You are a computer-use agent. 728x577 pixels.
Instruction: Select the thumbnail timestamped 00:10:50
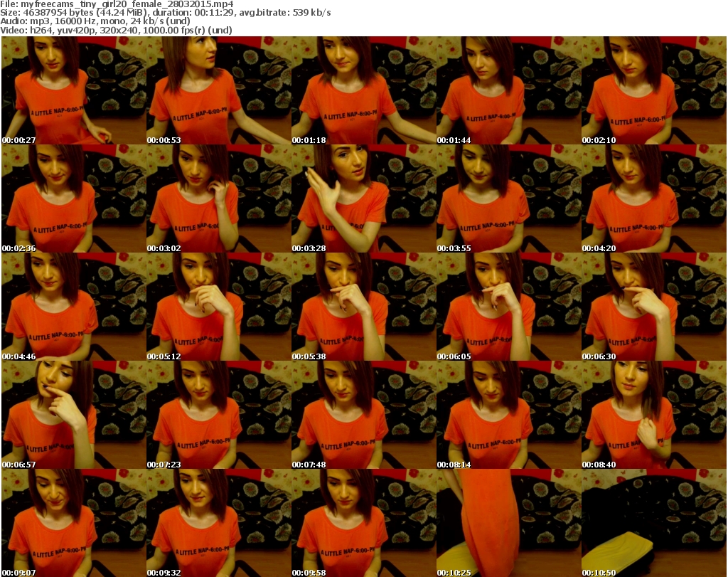[654, 523]
